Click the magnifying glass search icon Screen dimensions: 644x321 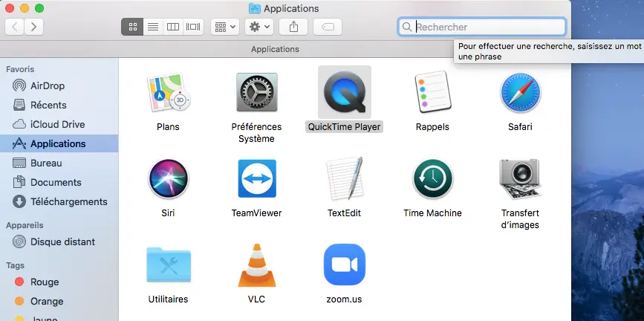click(x=406, y=27)
